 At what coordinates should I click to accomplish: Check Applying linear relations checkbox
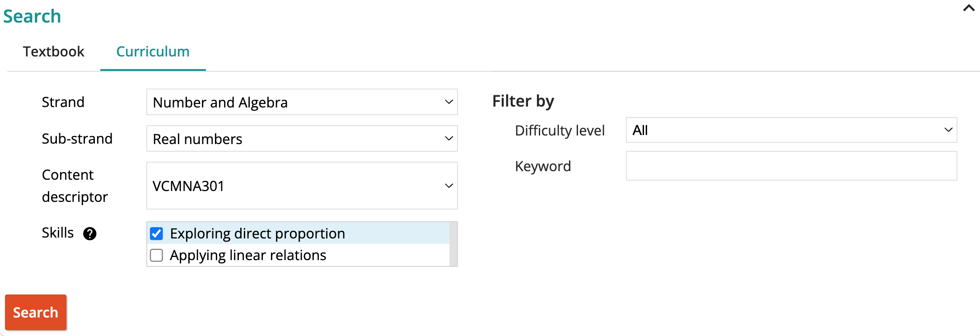coord(157,255)
